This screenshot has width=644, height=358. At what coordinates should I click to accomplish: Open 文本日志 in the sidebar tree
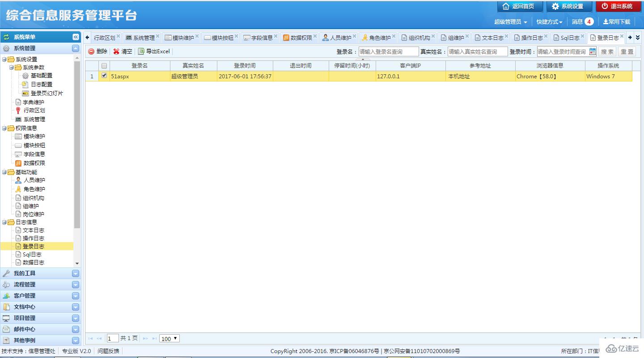click(34, 230)
